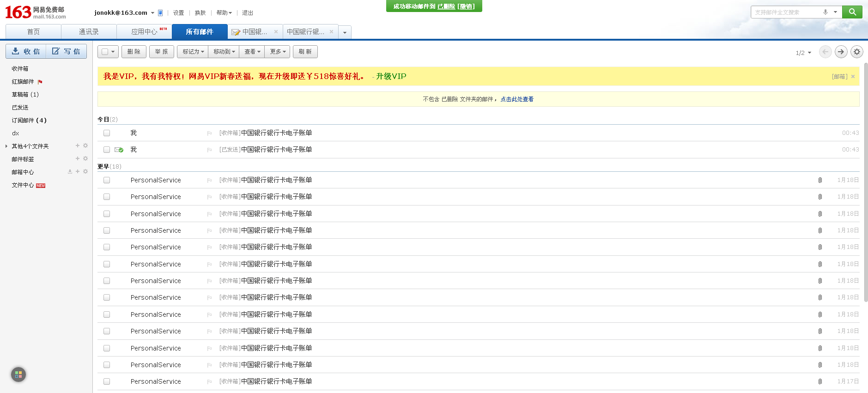Open mail list settings gear icon
Screen dimensions: 868x393
(856, 52)
